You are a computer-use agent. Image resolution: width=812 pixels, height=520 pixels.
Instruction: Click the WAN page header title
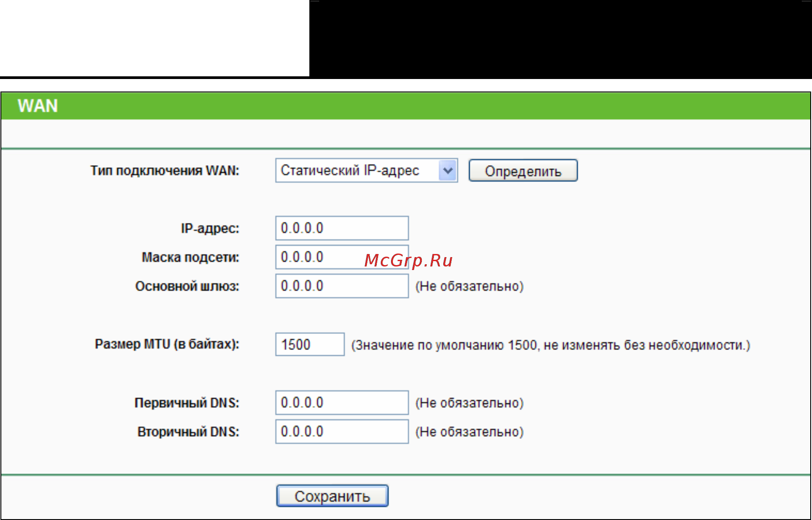[x=38, y=106]
